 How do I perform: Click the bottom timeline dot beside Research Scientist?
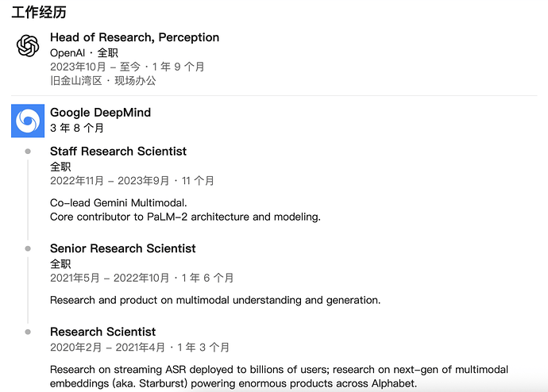[x=28, y=332]
